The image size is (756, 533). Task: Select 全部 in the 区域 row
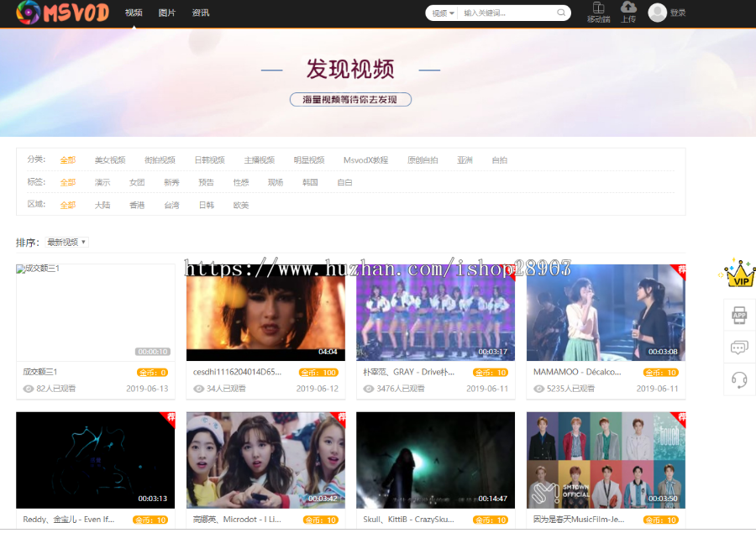point(67,205)
